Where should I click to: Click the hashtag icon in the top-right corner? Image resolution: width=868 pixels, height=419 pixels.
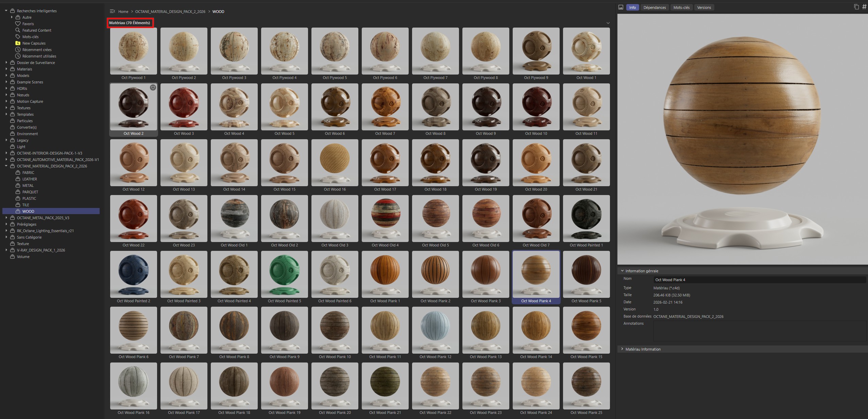864,6
